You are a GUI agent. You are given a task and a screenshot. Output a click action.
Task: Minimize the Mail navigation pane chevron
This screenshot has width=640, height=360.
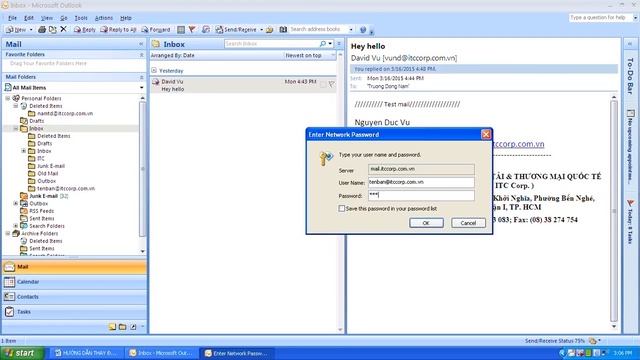click(x=141, y=44)
